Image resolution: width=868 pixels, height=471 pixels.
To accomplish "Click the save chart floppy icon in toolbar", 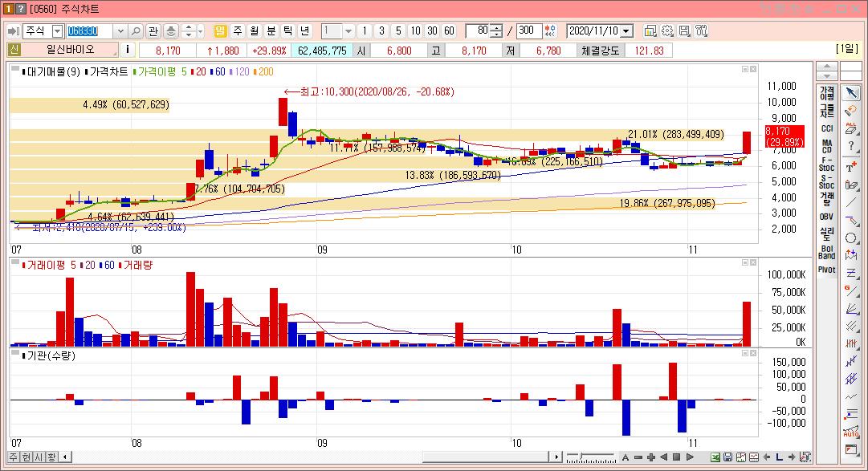I will point(684,31).
